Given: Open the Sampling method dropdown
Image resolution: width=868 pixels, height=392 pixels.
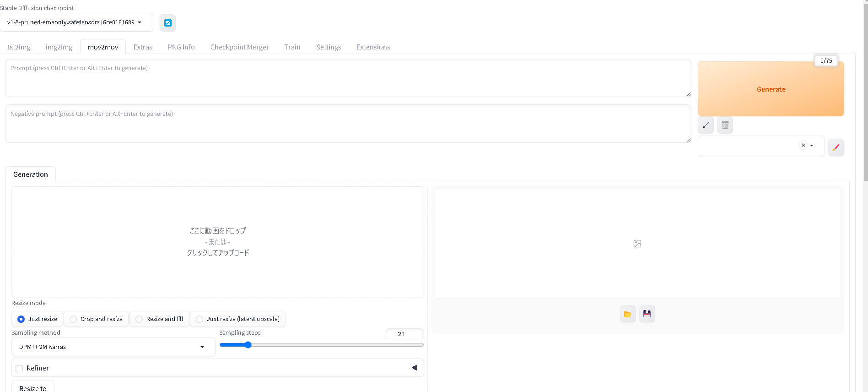Looking at the screenshot, I should 113,347.
